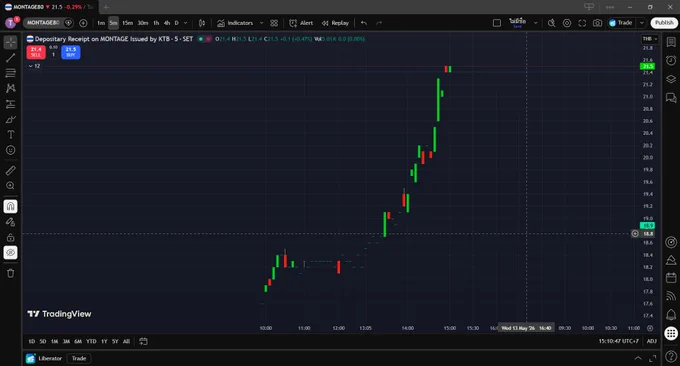Set date range to YTD

click(x=91, y=341)
